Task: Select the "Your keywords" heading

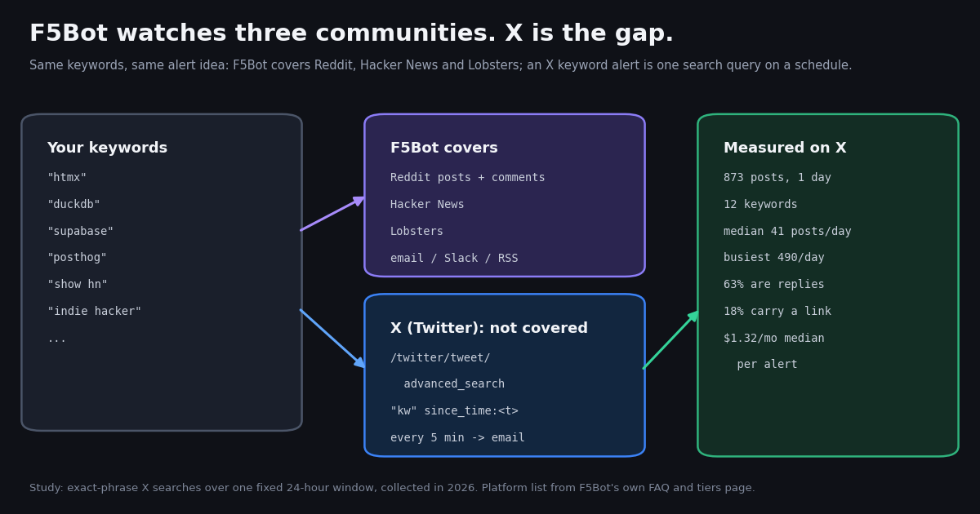Action: tap(107, 148)
